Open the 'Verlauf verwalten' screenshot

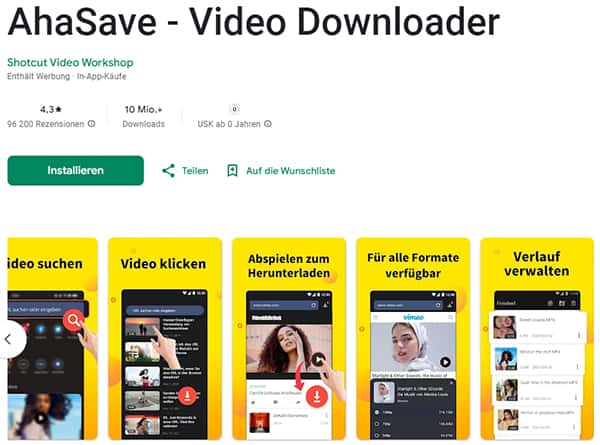[x=537, y=339]
